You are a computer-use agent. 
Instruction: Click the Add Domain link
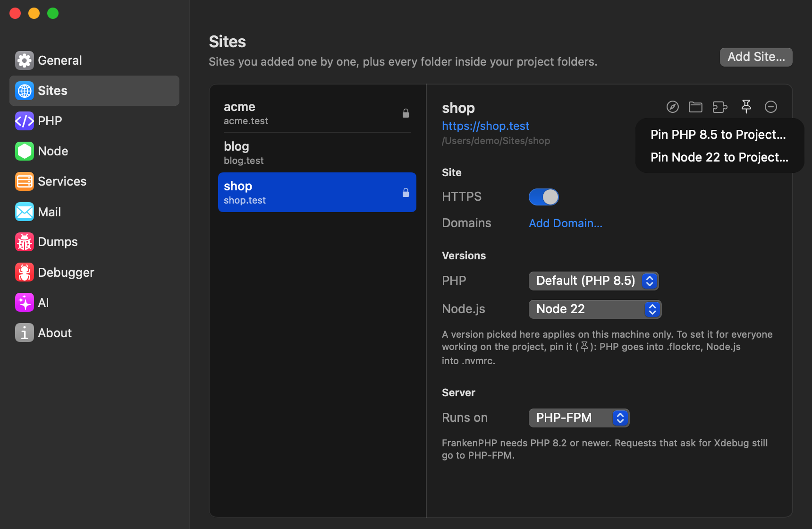pyautogui.click(x=566, y=223)
